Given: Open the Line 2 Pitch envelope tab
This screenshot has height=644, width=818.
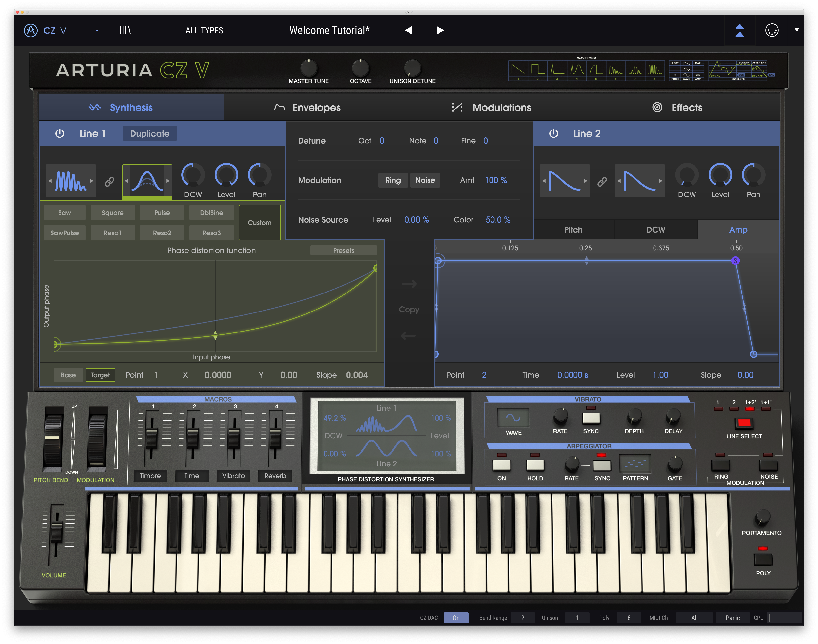Looking at the screenshot, I should (573, 230).
